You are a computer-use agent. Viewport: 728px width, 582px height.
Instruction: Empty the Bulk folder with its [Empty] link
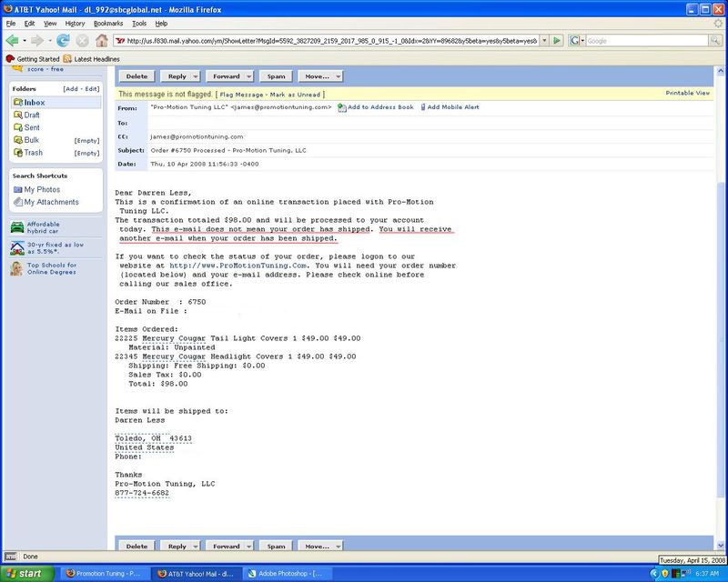click(86, 141)
